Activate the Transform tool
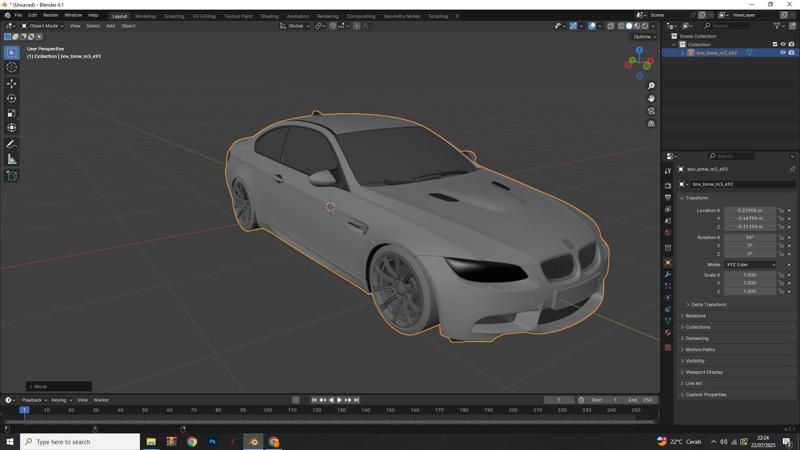Screen dimensions: 800x450 click(11, 128)
